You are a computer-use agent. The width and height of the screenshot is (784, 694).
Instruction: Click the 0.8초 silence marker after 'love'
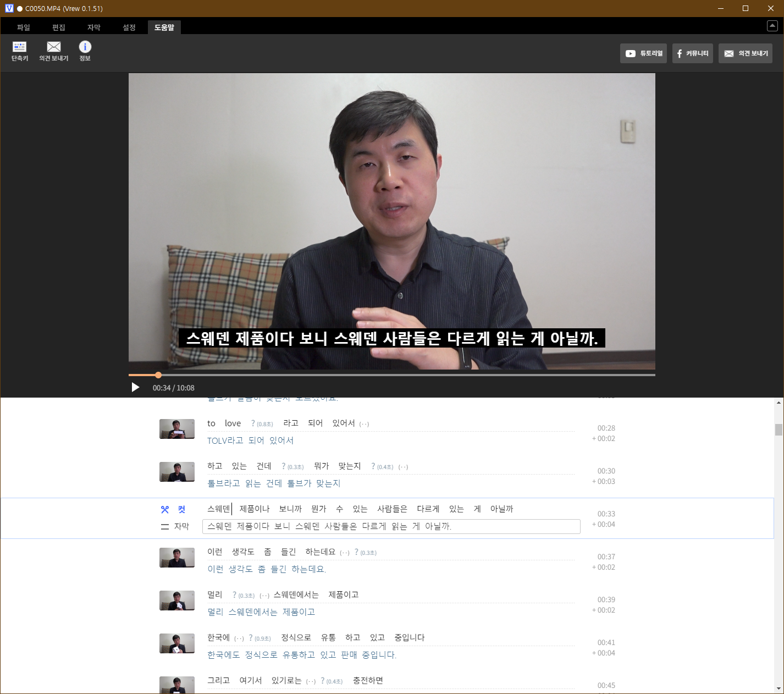pos(262,424)
